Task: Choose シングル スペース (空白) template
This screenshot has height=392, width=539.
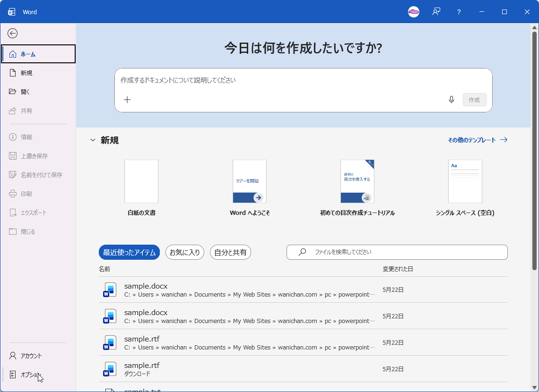Action: [465, 181]
